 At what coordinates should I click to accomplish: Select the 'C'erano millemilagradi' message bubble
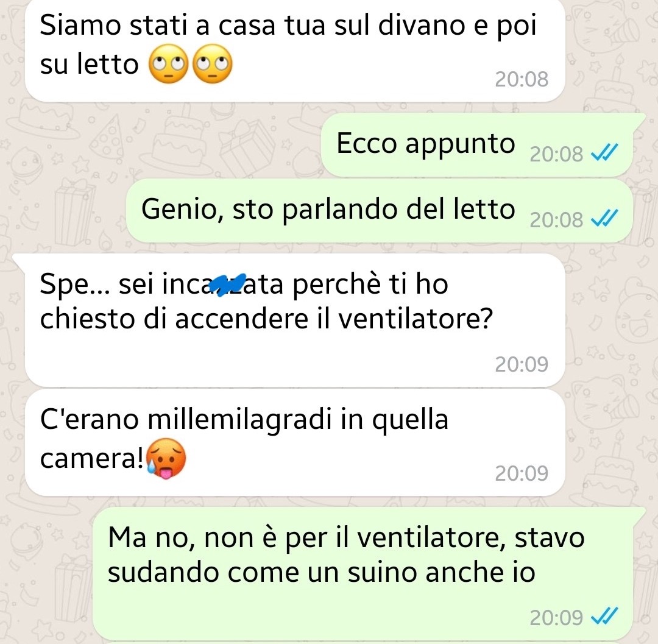(x=295, y=443)
